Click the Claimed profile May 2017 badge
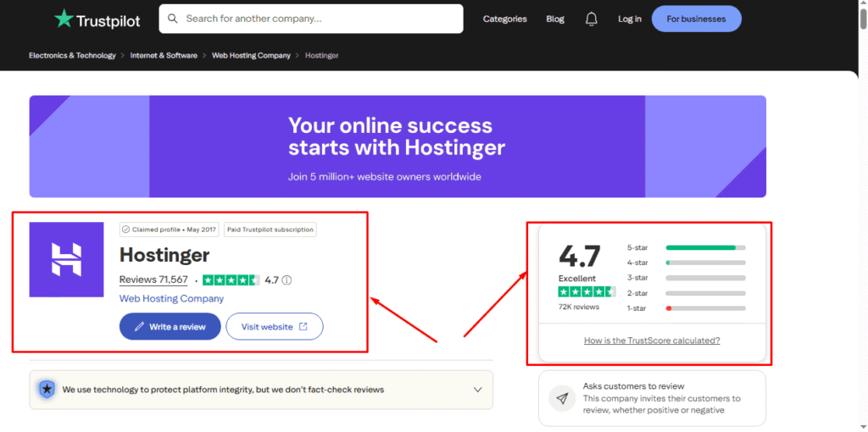This screenshot has width=868, height=432. 170,230
